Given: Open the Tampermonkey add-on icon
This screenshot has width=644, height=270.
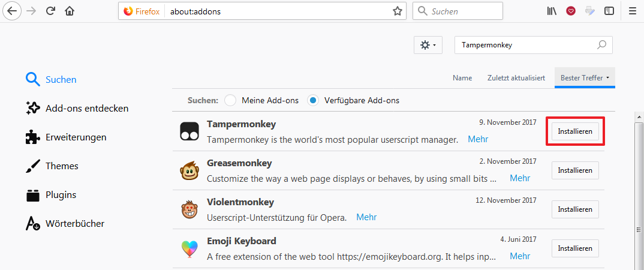Looking at the screenshot, I should pyautogui.click(x=189, y=131).
